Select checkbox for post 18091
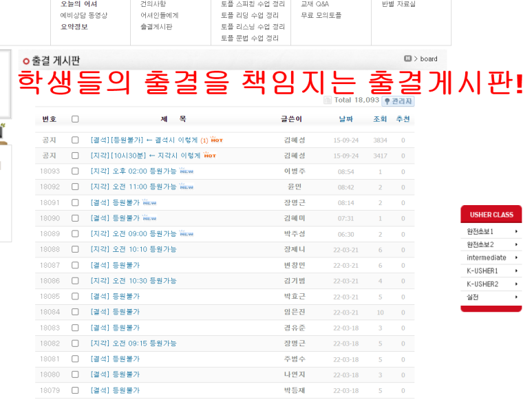The height and width of the screenshot is (402, 532). 75,203
